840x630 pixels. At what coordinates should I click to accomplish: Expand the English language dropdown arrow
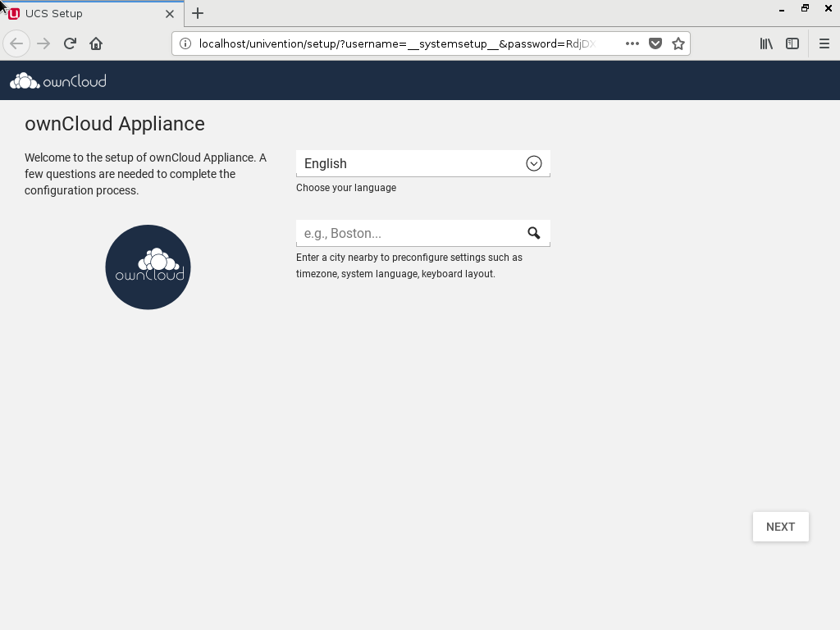pos(533,163)
